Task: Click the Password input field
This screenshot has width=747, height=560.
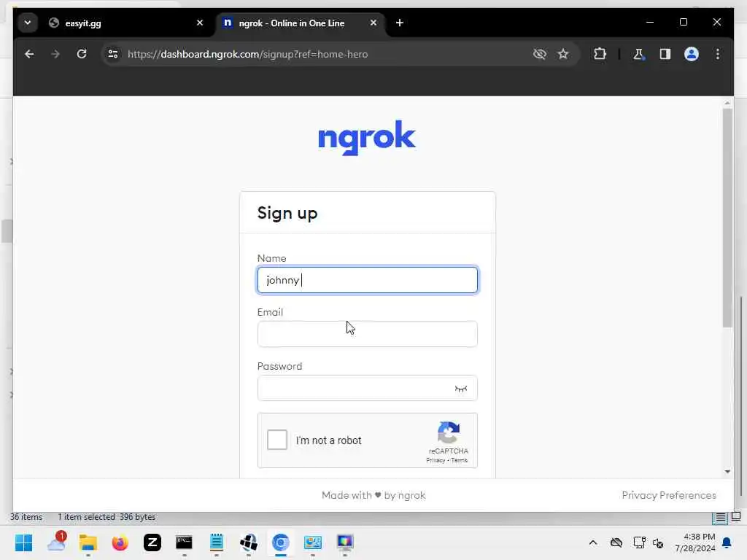Action: click(x=368, y=388)
